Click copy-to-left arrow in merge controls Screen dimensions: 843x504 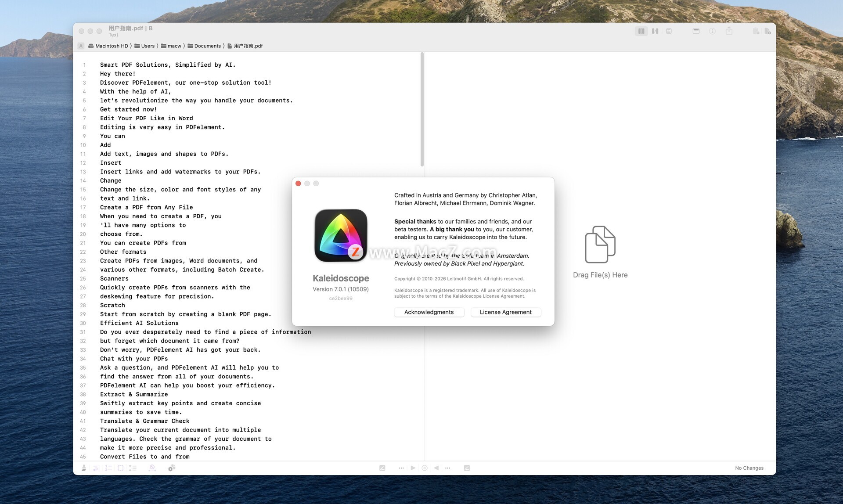coord(436,468)
